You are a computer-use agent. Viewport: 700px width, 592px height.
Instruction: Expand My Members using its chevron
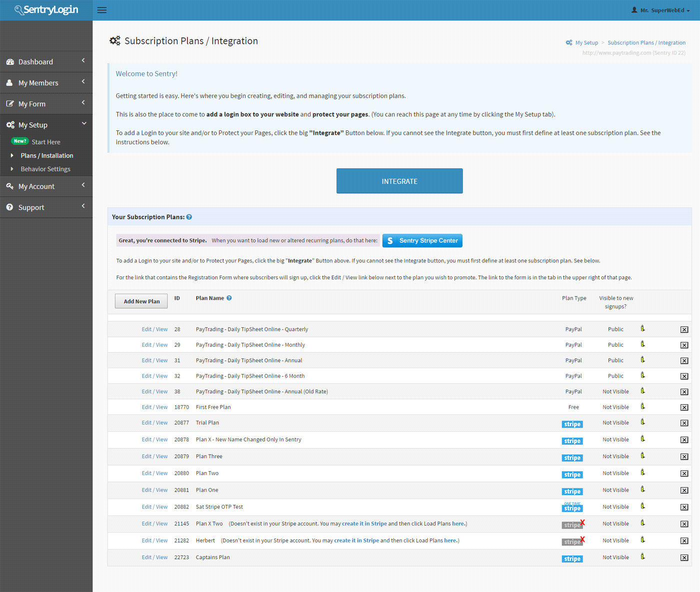pyautogui.click(x=83, y=81)
